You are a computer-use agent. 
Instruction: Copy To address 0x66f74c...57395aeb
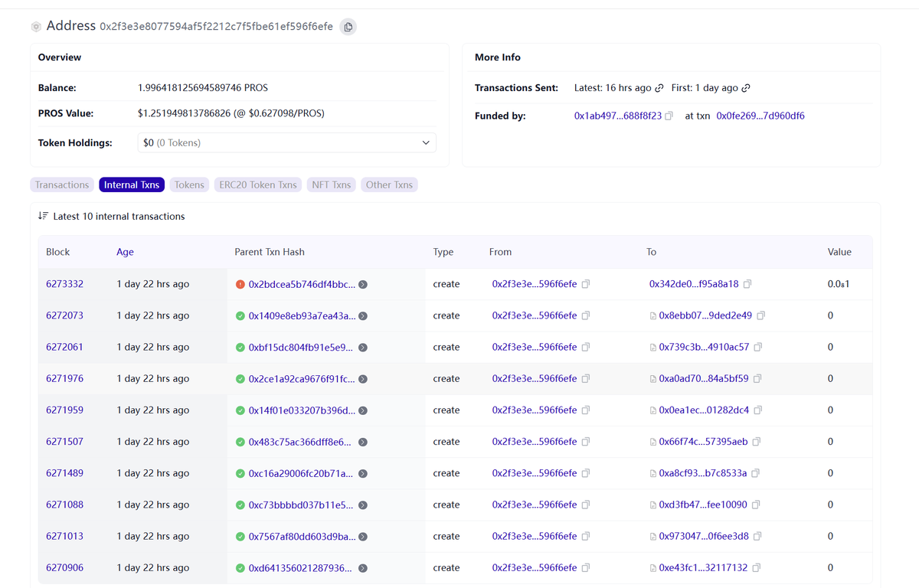tap(757, 442)
